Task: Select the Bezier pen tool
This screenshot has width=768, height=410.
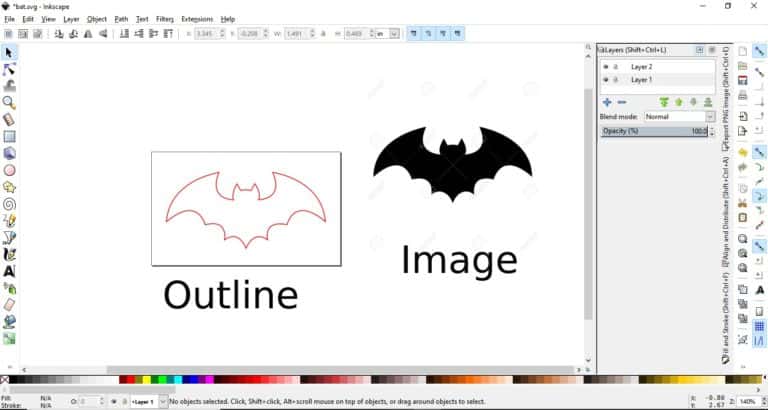Action: pos(9,238)
